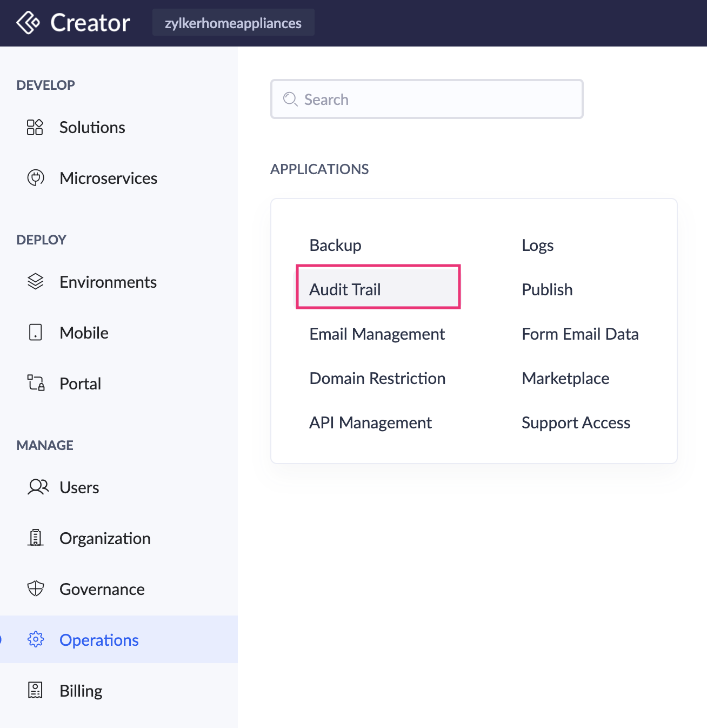Open Publish option
Viewport: 707px width, 728px height.
click(547, 289)
